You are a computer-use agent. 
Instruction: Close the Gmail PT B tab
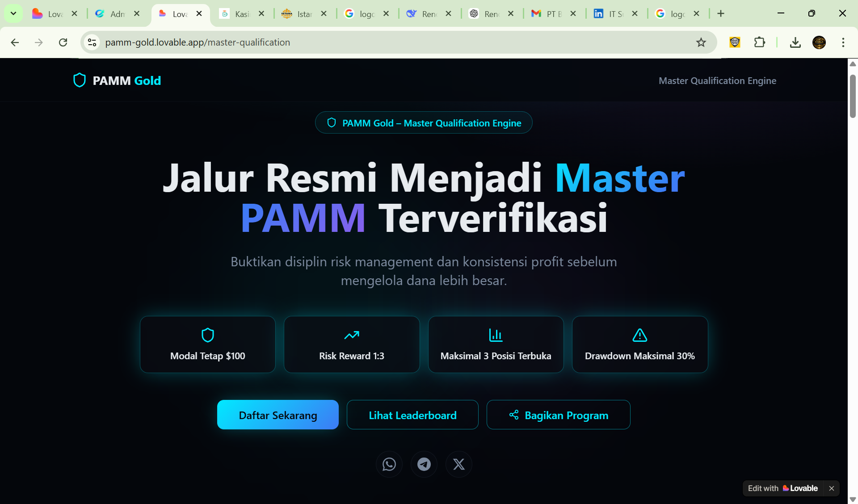pos(573,14)
